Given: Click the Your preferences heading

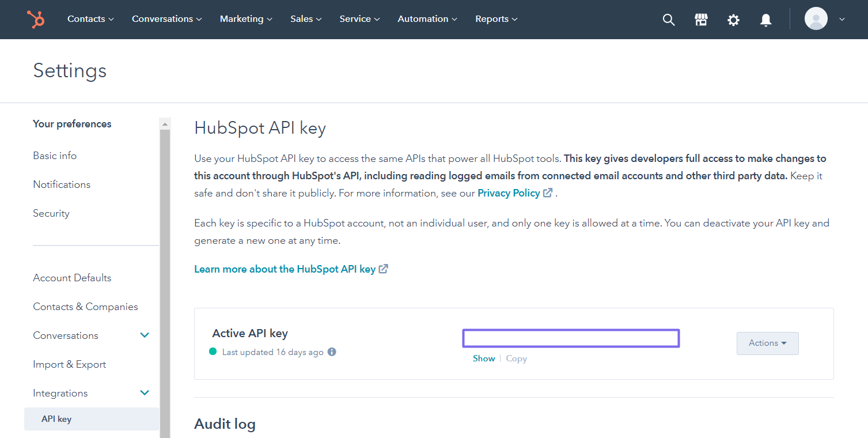Looking at the screenshot, I should pyautogui.click(x=72, y=124).
